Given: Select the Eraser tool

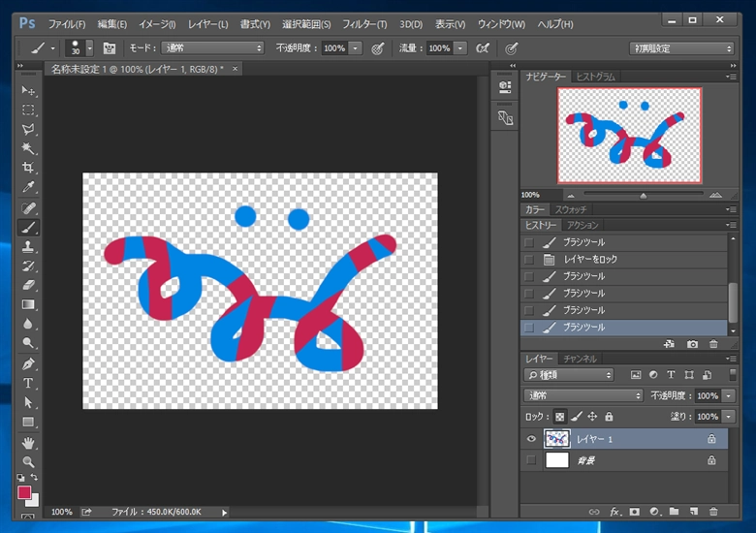Looking at the screenshot, I should (28, 285).
